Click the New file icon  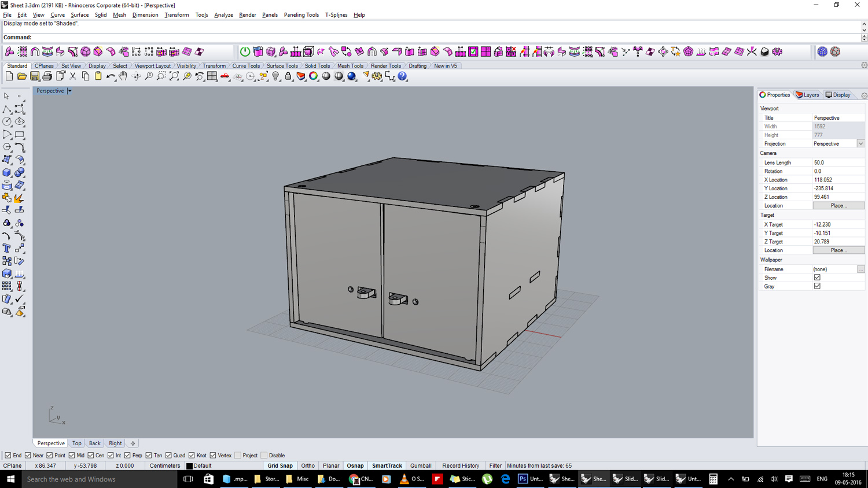[9, 76]
